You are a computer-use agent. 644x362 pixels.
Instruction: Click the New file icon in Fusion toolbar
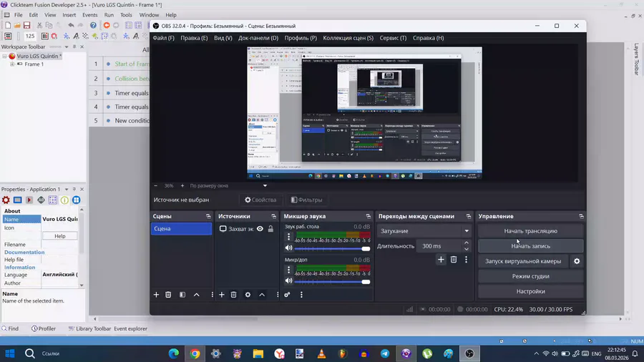[x=8, y=26]
